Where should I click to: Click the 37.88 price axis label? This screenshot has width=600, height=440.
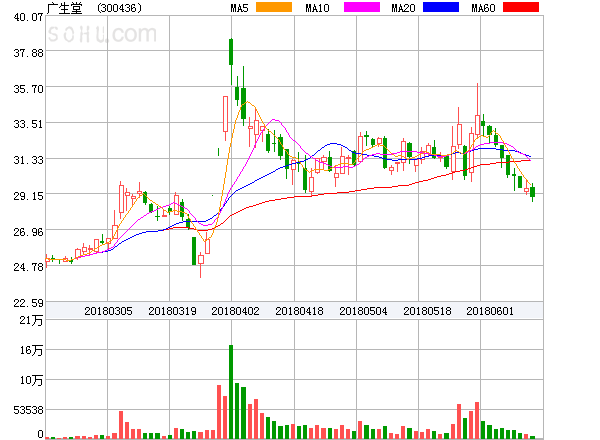28,53
